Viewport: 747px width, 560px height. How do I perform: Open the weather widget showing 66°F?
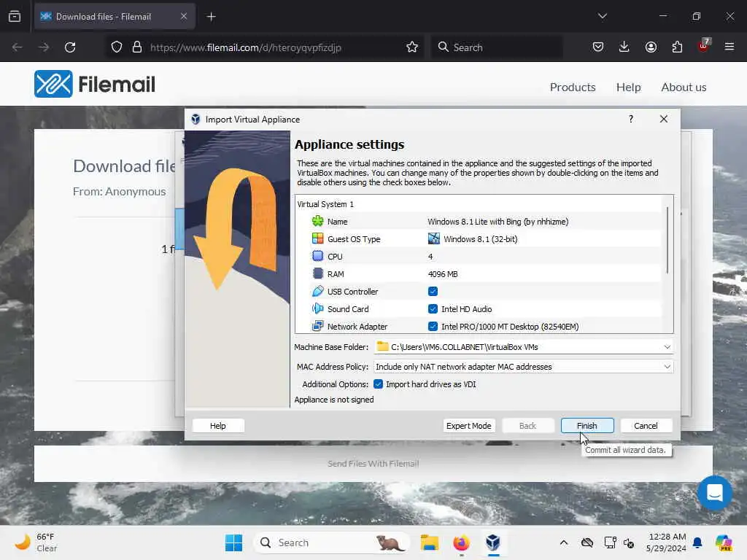(x=36, y=542)
